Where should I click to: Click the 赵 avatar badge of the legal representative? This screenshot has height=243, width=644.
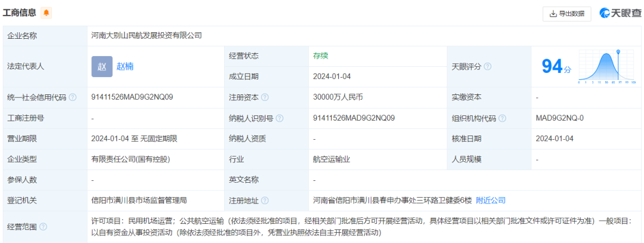pyautogui.click(x=102, y=66)
